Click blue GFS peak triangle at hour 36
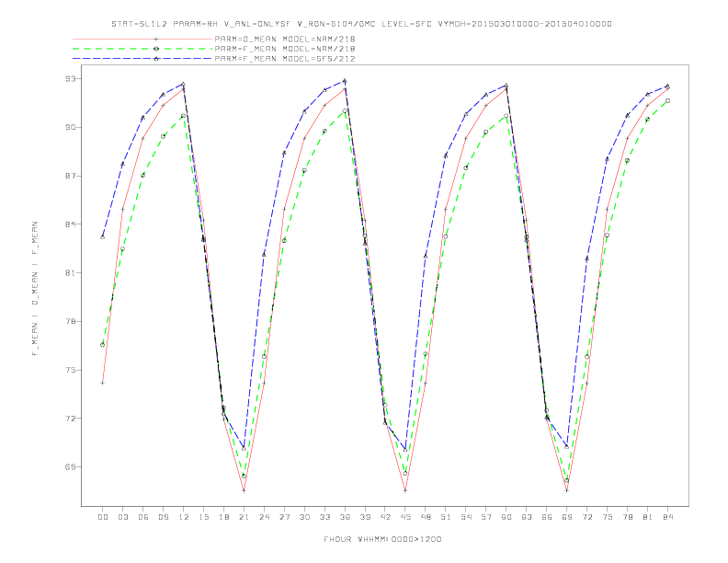Image resolution: width=728 pixels, height=563 pixels. 345,81
